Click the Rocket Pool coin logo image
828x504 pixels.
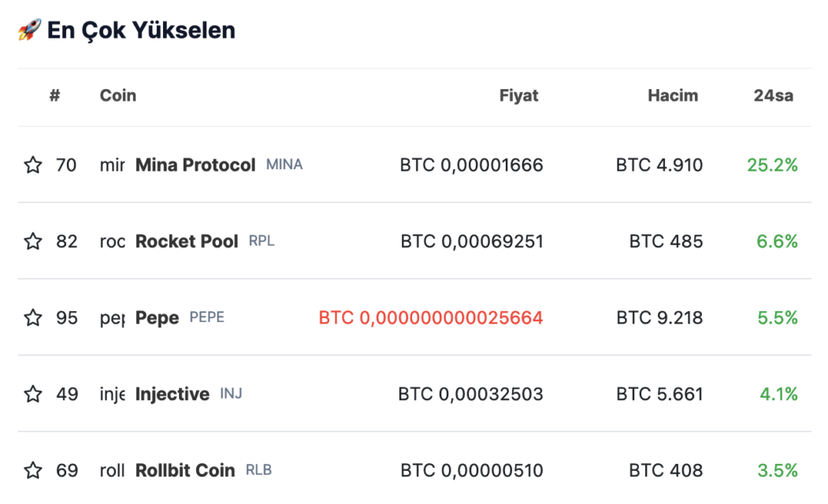[112, 241]
